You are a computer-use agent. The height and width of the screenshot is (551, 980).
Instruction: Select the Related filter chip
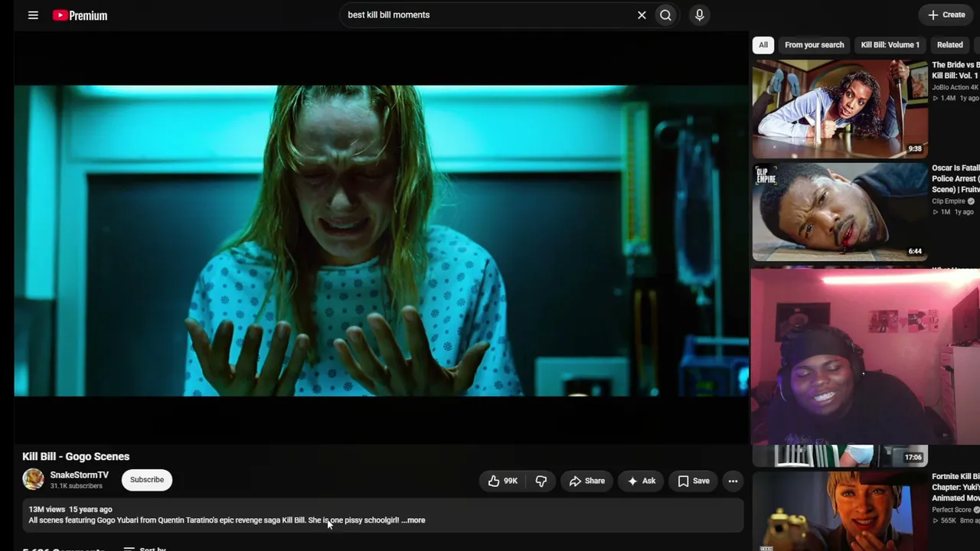949,45
